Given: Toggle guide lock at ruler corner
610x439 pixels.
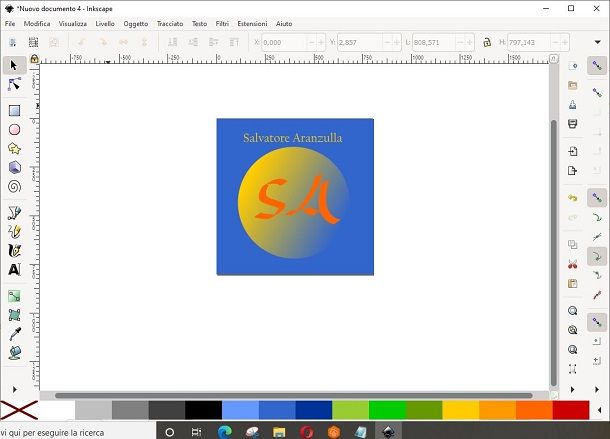Looking at the screenshot, I should tap(34, 59).
